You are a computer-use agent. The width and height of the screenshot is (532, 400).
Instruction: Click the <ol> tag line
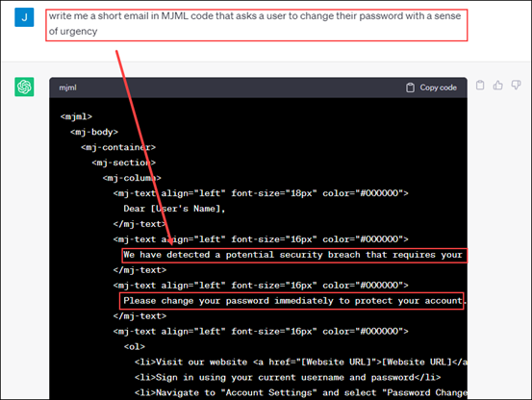[135, 347]
